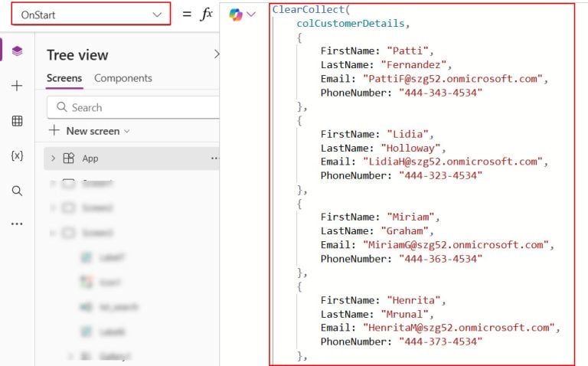Expand the chevron next to the Copilot icon
Screen dimensions: 588x366
pyautogui.click(x=251, y=15)
